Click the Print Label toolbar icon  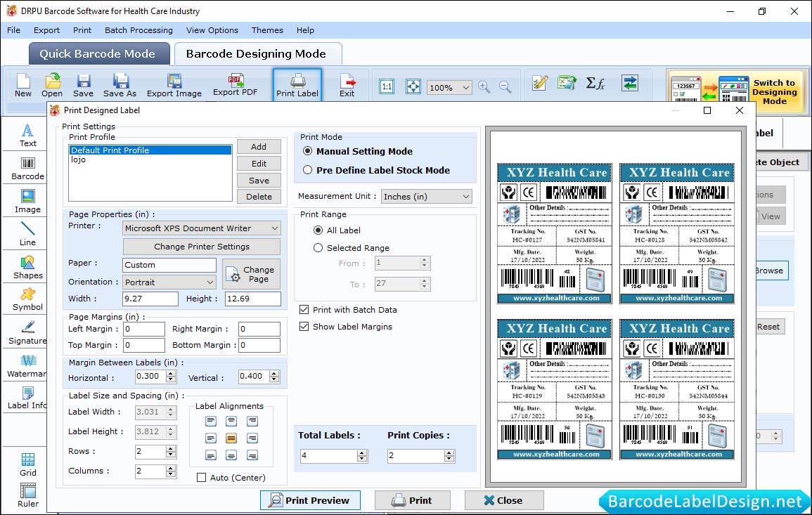coord(297,86)
